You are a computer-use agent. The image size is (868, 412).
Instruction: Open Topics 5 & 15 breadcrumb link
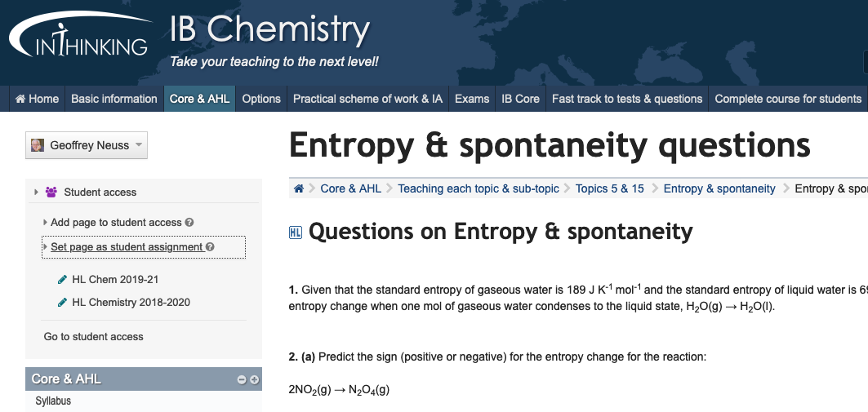point(609,188)
